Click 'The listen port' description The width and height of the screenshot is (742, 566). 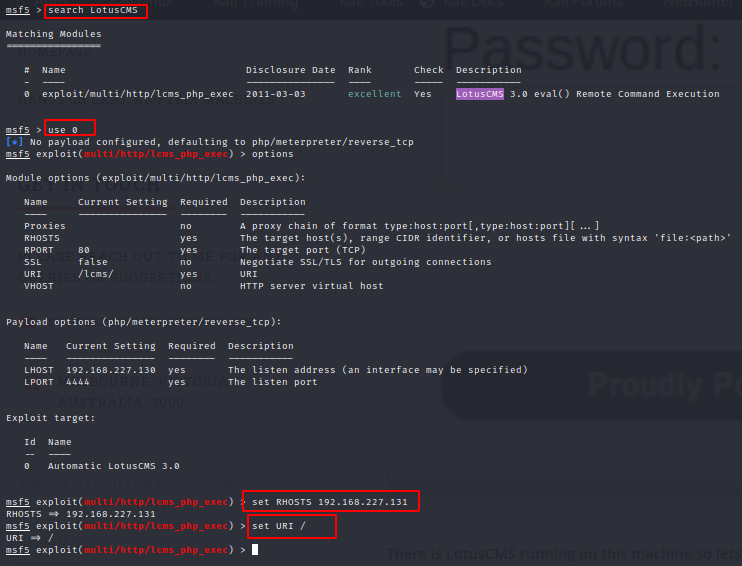[273, 382]
